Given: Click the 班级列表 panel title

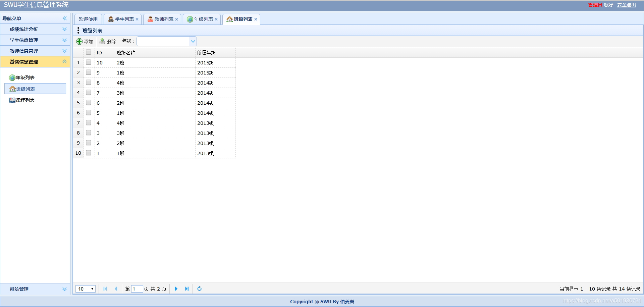Looking at the screenshot, I should (92, 31).
